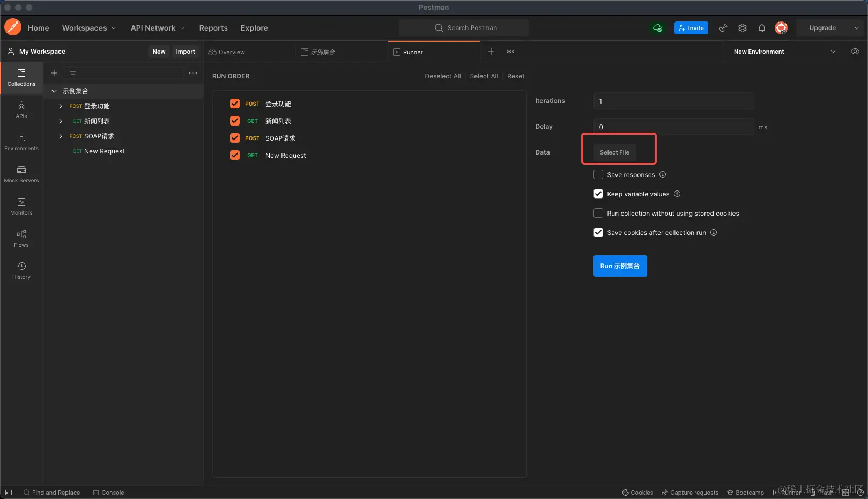This screenshot has width=868, height=499.
Task: Open the Monitors sidebar panel
Action: tap(21, 207)
